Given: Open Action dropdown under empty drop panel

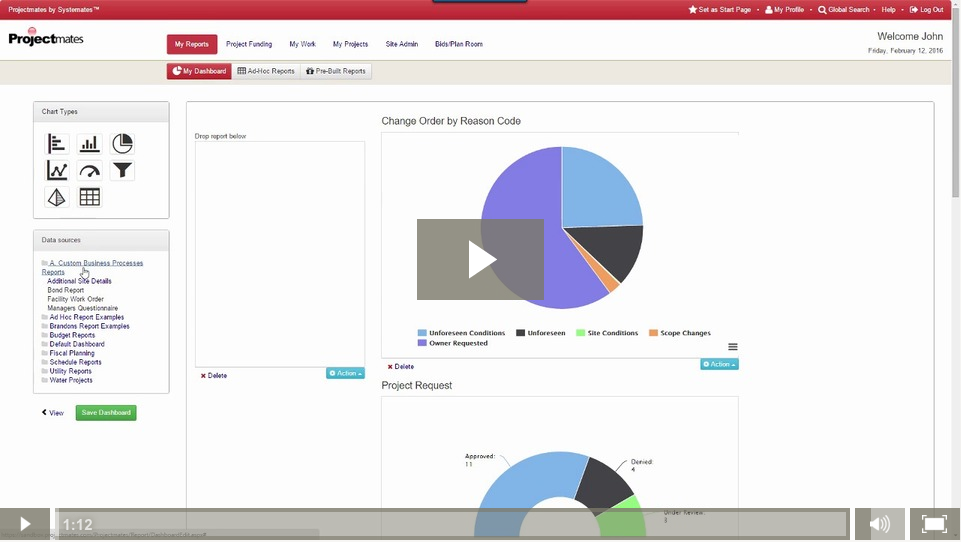Looking at the screenshot, I should click(346, 373).
